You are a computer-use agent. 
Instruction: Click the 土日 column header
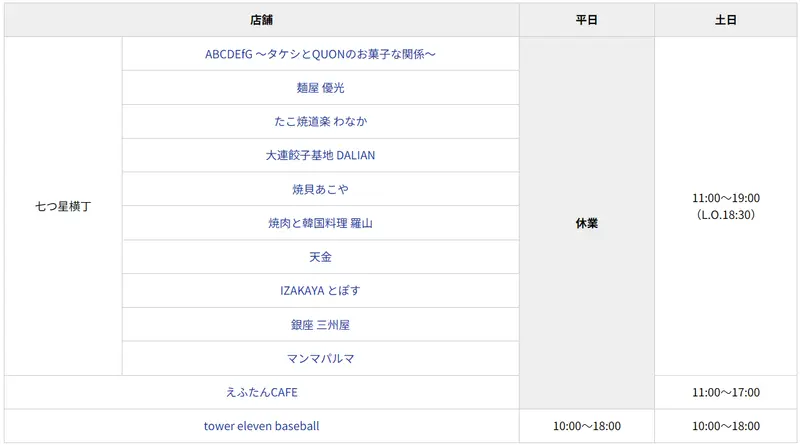coord(726,20)
